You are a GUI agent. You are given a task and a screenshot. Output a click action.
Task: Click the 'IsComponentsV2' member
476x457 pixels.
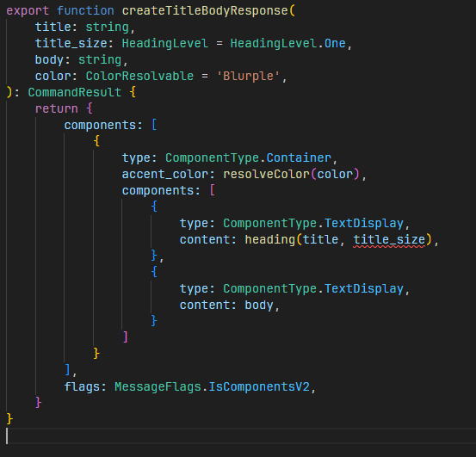click(x=259, y=387)
